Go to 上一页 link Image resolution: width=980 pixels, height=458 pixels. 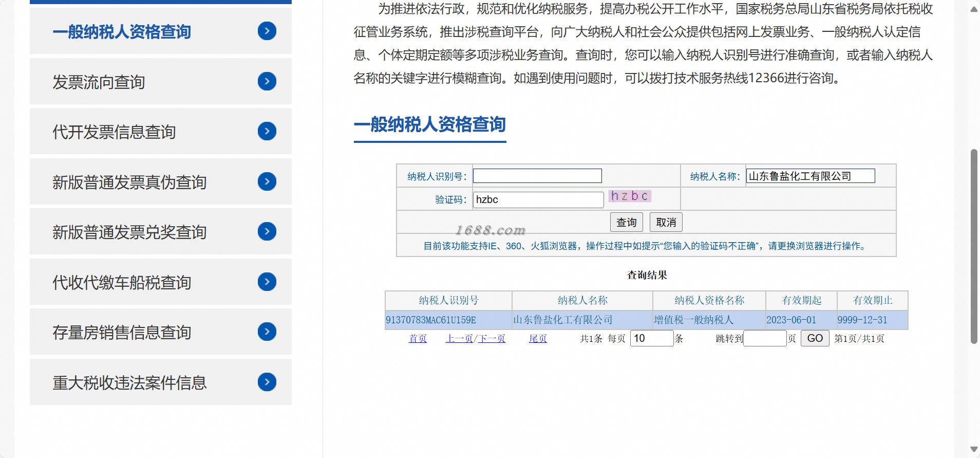click(459, 338)
